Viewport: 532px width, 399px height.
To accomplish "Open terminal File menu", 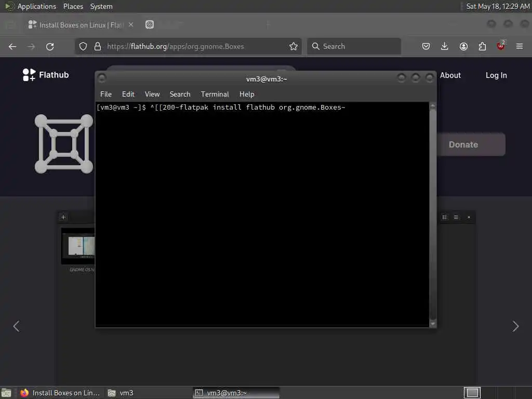I will pos(106,95).
